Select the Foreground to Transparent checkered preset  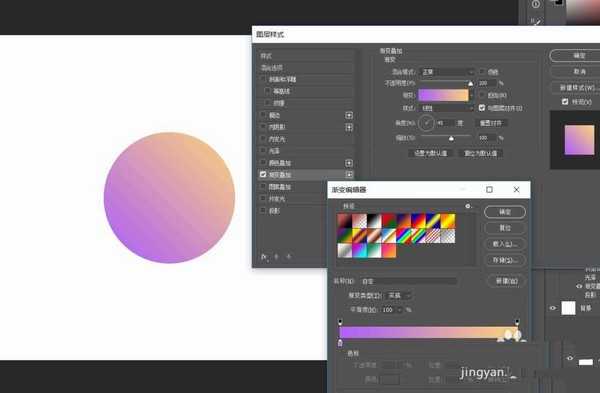359,221
